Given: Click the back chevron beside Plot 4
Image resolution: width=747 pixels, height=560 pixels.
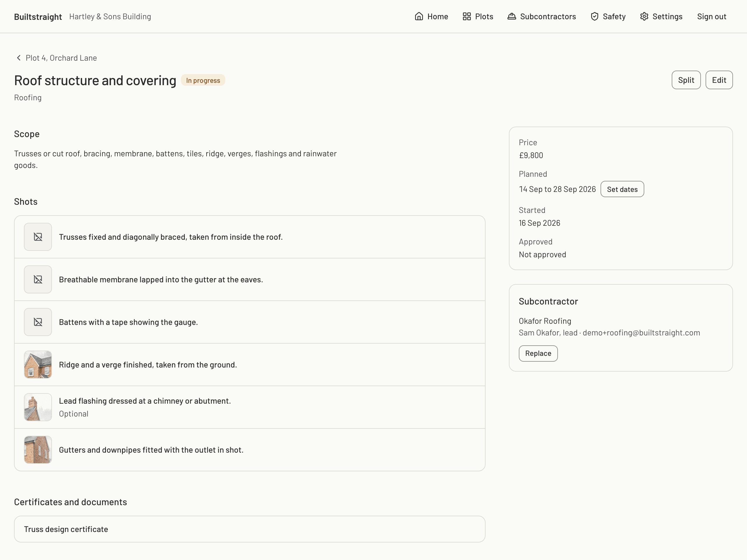Looking at the screenshot, I should coord(19,58).
